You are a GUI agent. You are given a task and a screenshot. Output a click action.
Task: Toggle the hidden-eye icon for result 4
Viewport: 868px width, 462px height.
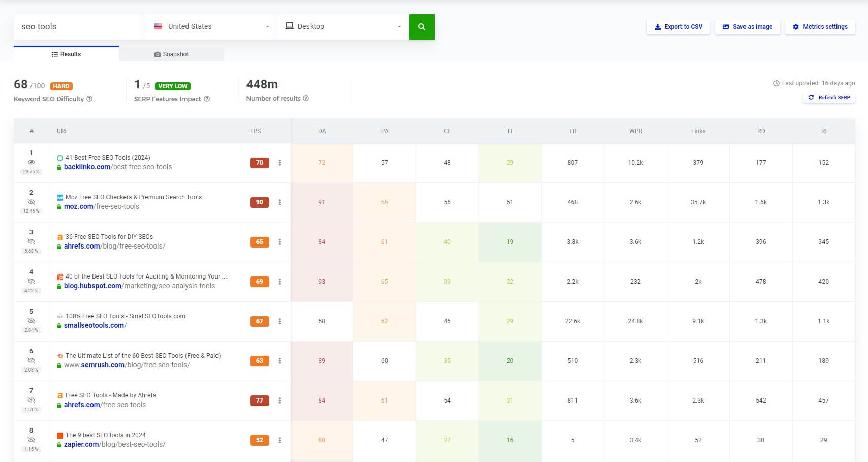pos(31,281)
